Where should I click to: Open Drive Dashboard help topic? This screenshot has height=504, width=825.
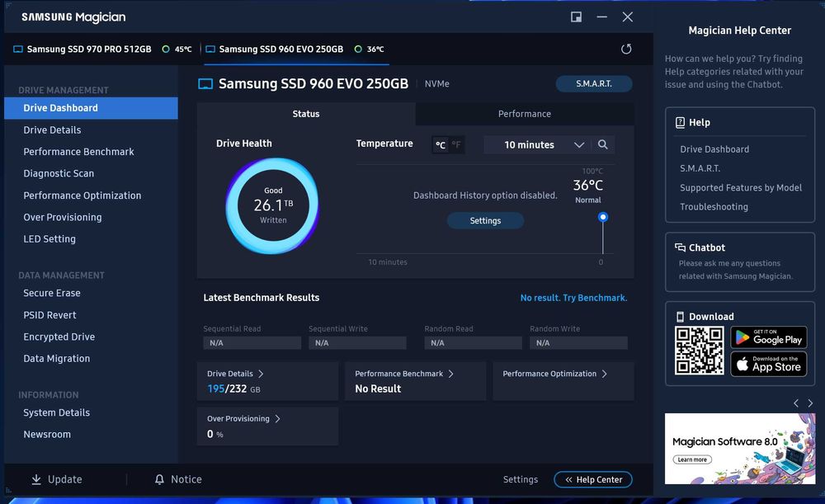tap(714, 149)
